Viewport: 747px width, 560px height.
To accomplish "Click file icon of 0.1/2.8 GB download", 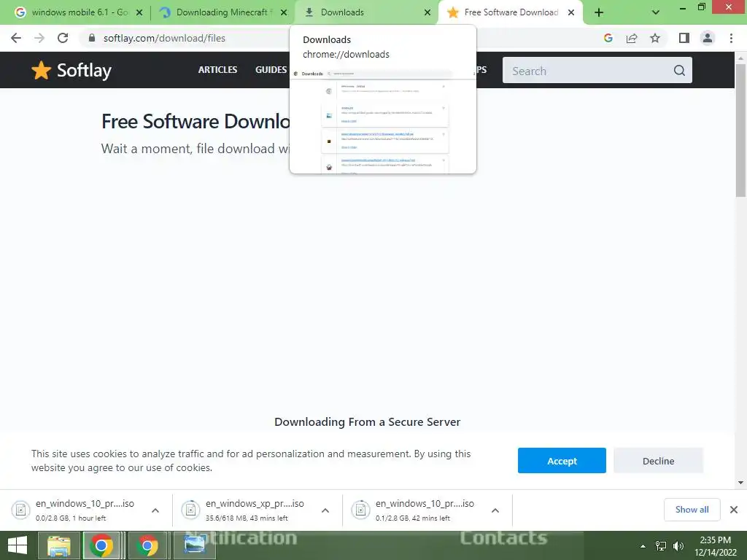I will [x=360, y=510].
